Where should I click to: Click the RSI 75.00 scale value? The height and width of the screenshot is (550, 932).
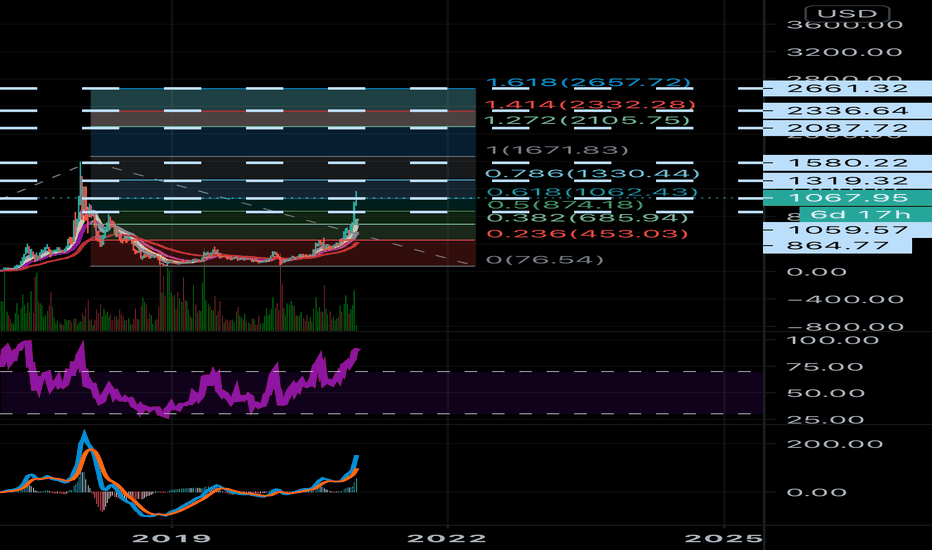click(x=825, y=367)
